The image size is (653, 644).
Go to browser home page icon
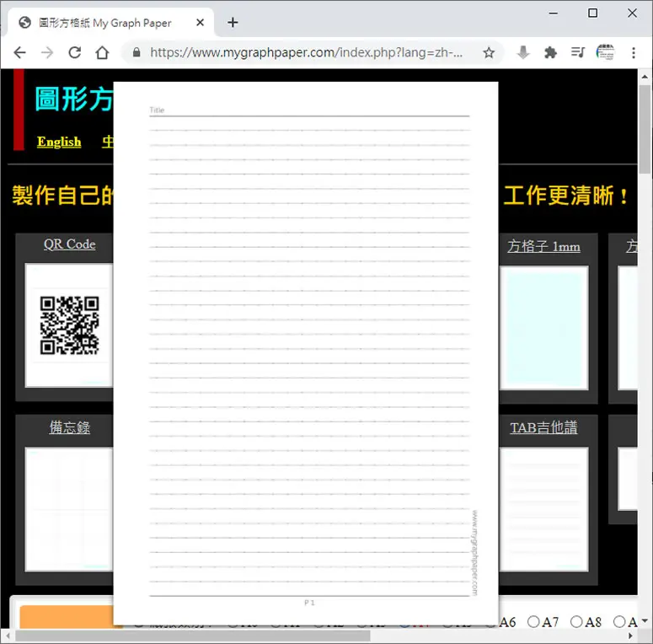pos(102,53)
